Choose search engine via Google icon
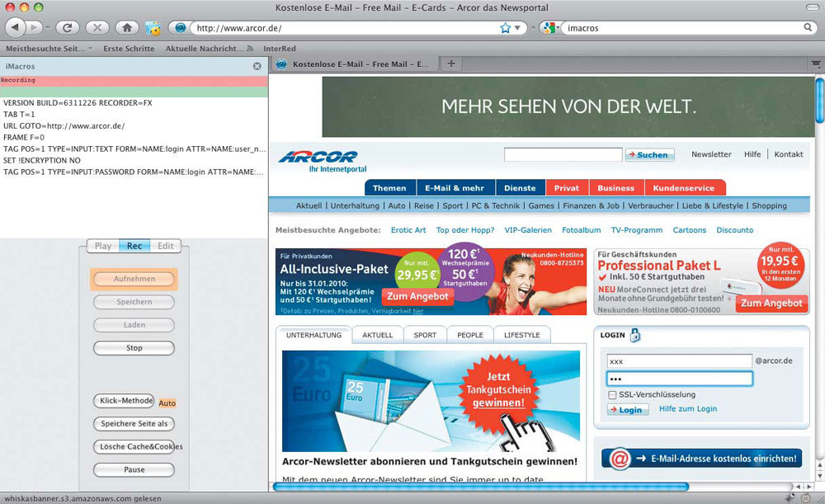Screen dimensions: 825x504 549,28
